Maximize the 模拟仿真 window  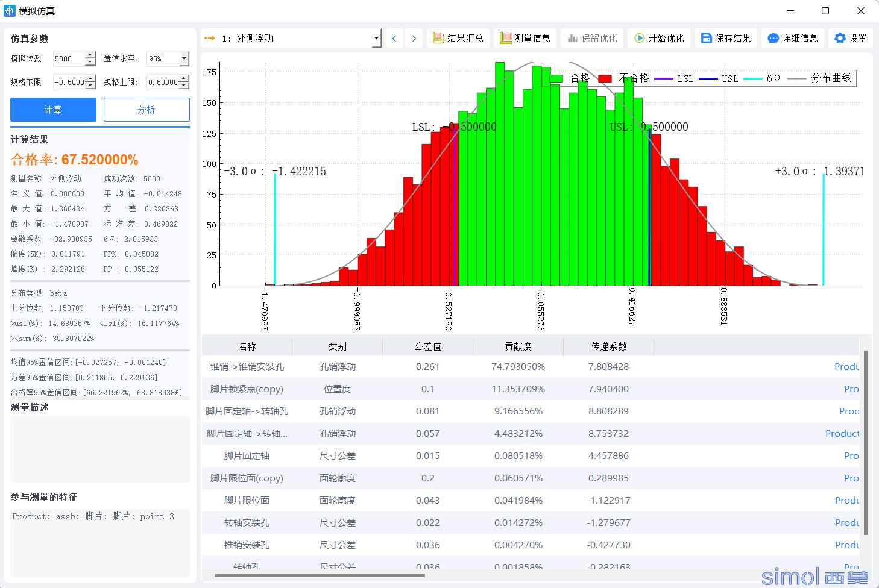pos(825,11)
